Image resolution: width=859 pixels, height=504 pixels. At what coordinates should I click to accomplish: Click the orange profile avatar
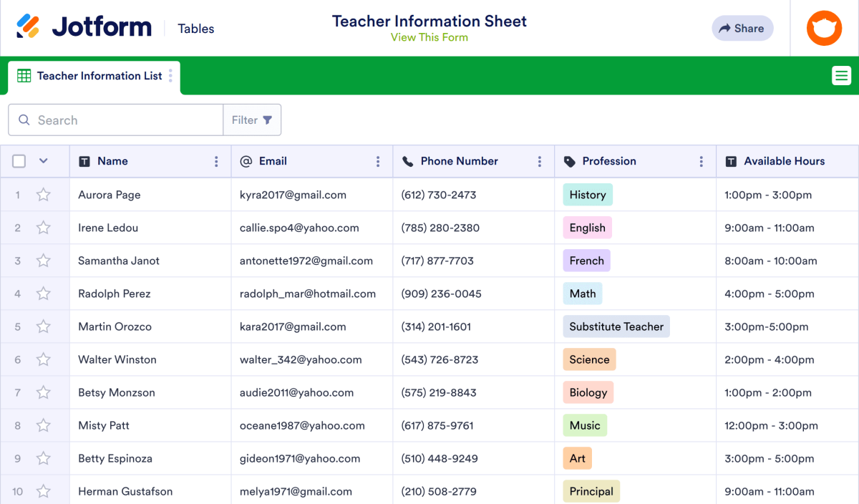[824, 28]
